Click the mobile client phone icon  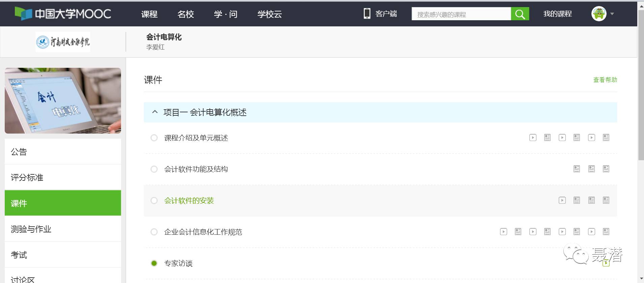tap(367, 13)
